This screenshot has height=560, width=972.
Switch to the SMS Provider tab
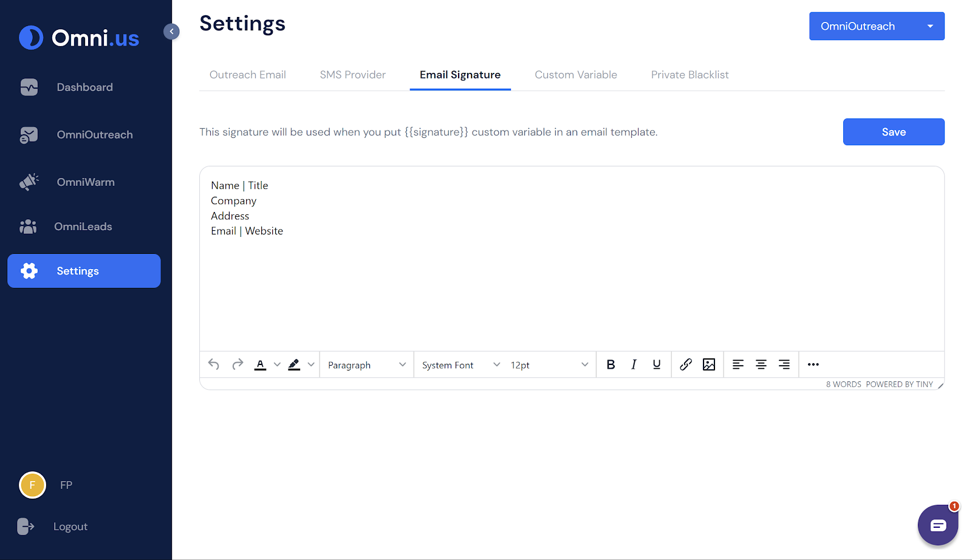[x=353, y=75]
